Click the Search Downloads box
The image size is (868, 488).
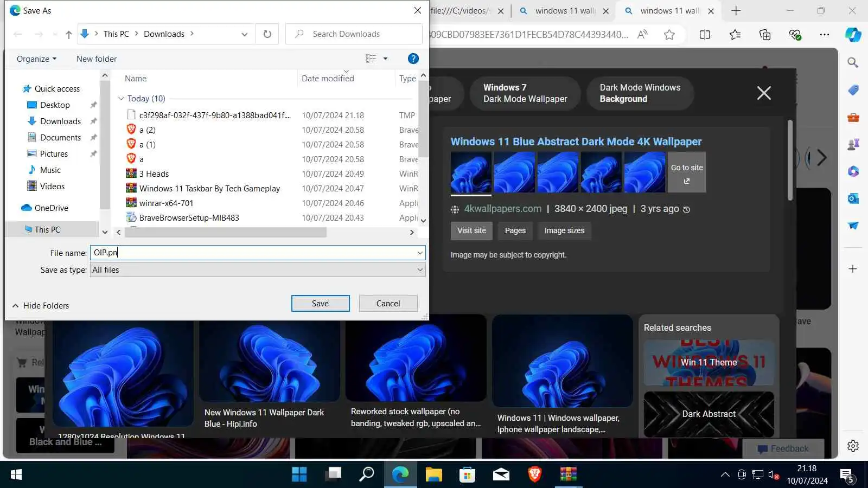(x=354, y=34)
